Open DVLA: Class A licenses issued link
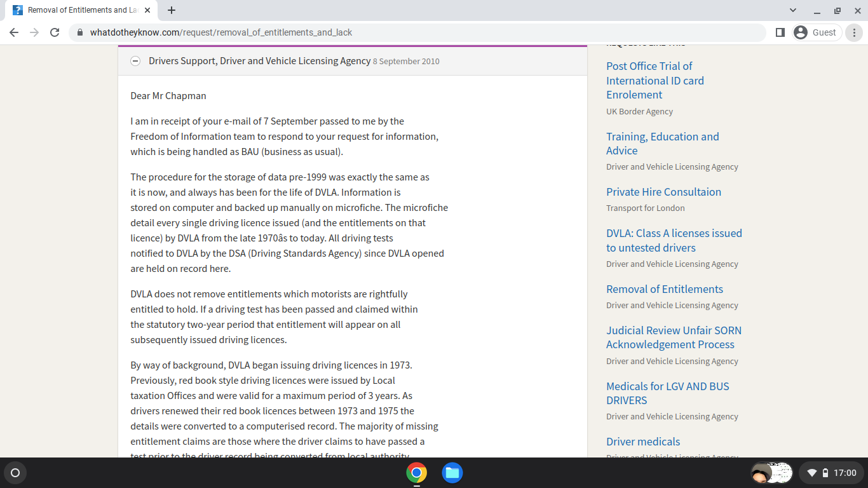Screen dimensions: 868x488 coord(674,240)
